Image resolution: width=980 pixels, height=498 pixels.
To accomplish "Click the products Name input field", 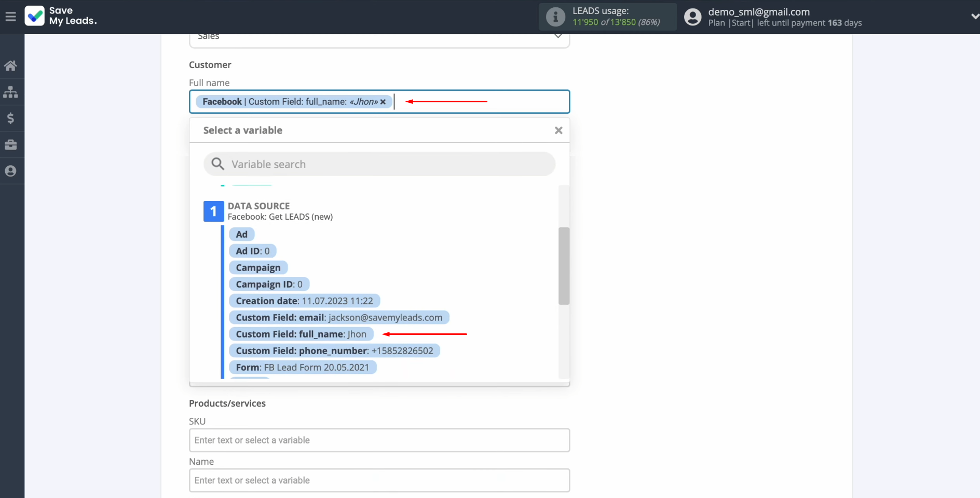I will click(379, 480).
